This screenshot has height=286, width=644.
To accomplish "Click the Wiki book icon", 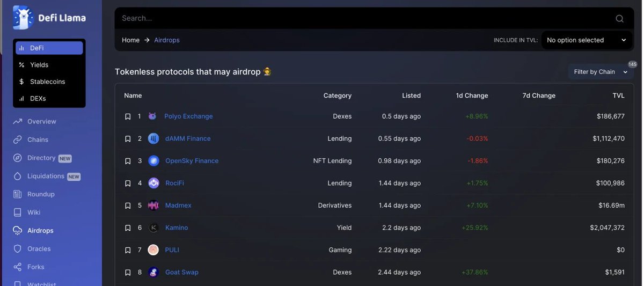I will 18,212.
